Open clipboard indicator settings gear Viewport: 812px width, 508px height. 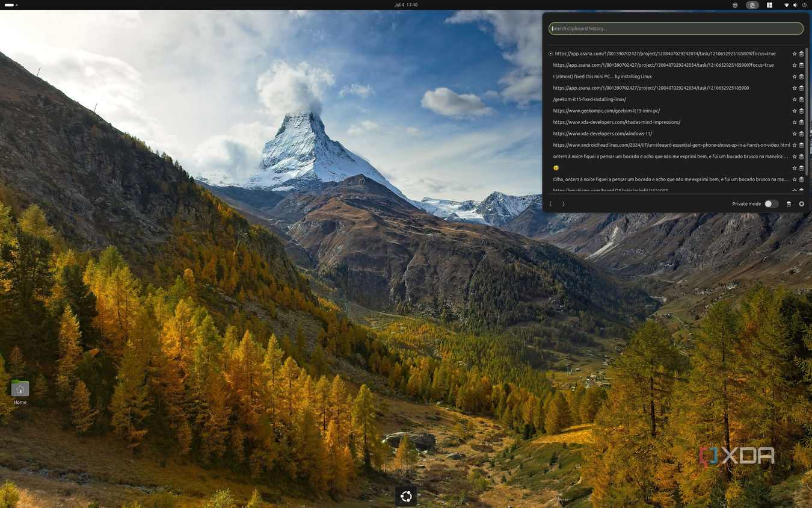[801, 204]
